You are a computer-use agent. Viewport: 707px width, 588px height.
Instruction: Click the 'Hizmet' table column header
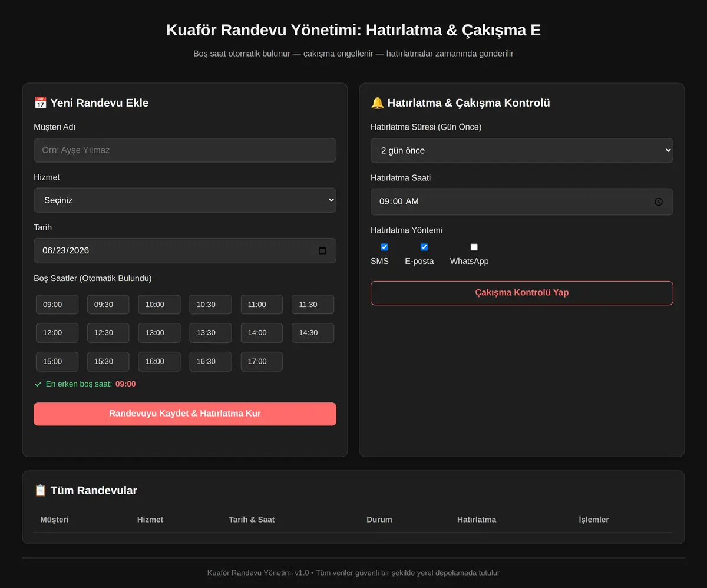[150, 520]
